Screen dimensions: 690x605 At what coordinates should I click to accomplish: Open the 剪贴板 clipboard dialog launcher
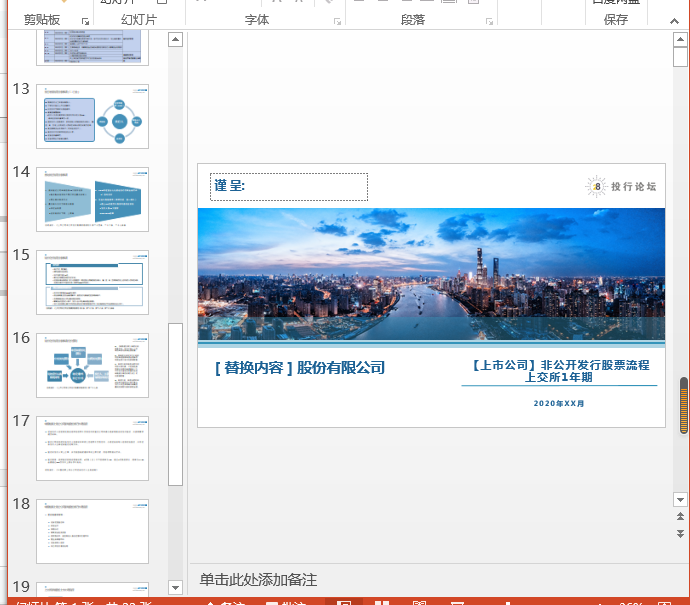pos(85,22)
